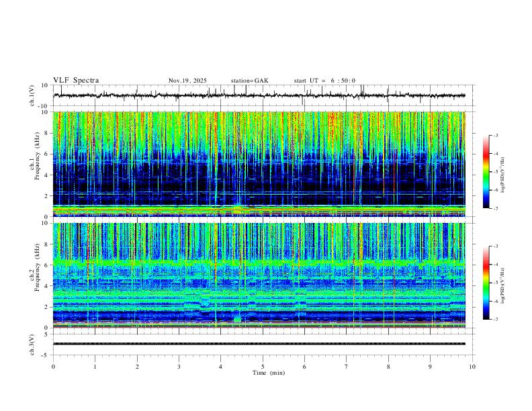The width and height of the screenshot is (532, 411).
Task: Click the lower color bar's log(PSD) label
Action: pyautogui.click(x=502, y=285)
